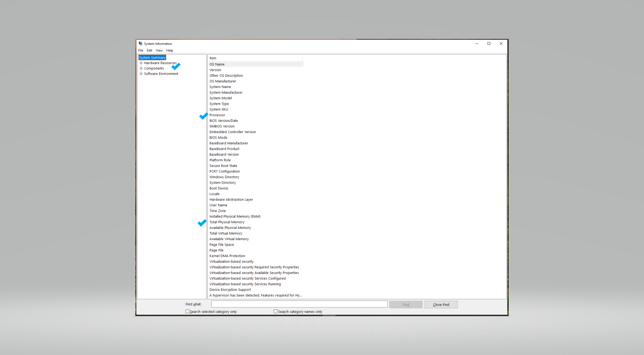Select the Embedded Controller Version row

[x=255, y=132]
